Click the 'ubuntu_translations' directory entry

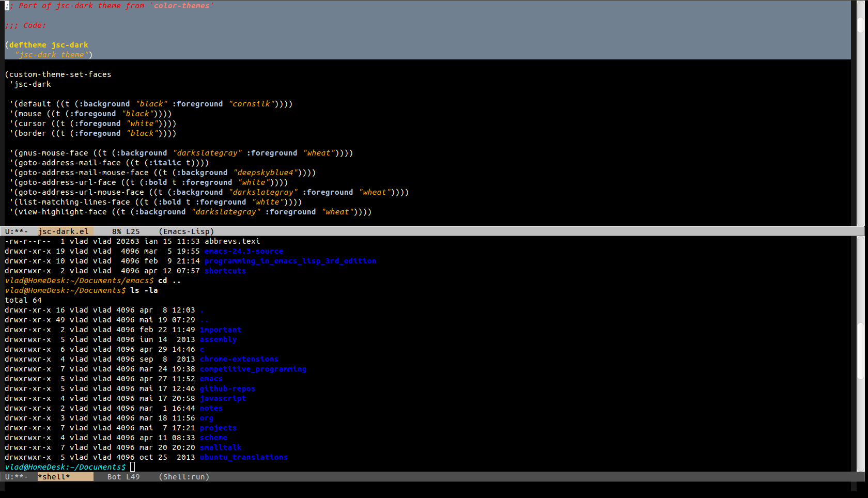tap(244, 457)
